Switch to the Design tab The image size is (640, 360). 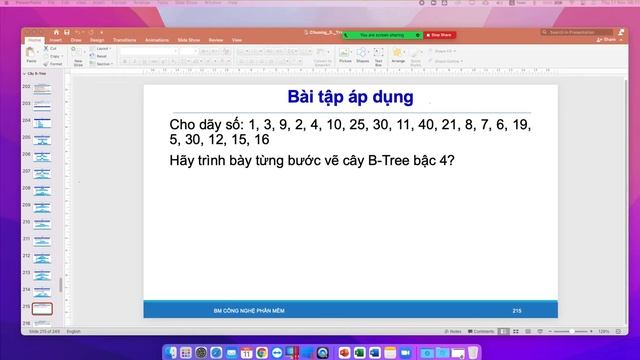[x=97, y=40]
